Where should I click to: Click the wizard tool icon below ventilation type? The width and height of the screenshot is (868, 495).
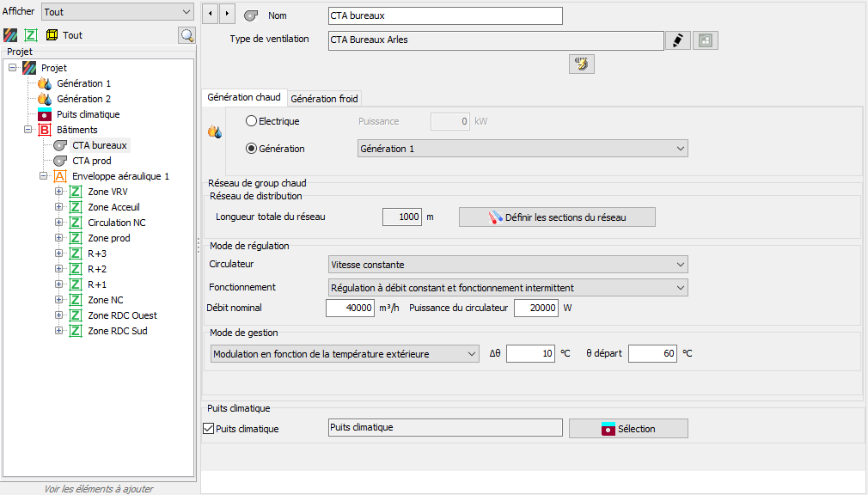pos(581,64)
